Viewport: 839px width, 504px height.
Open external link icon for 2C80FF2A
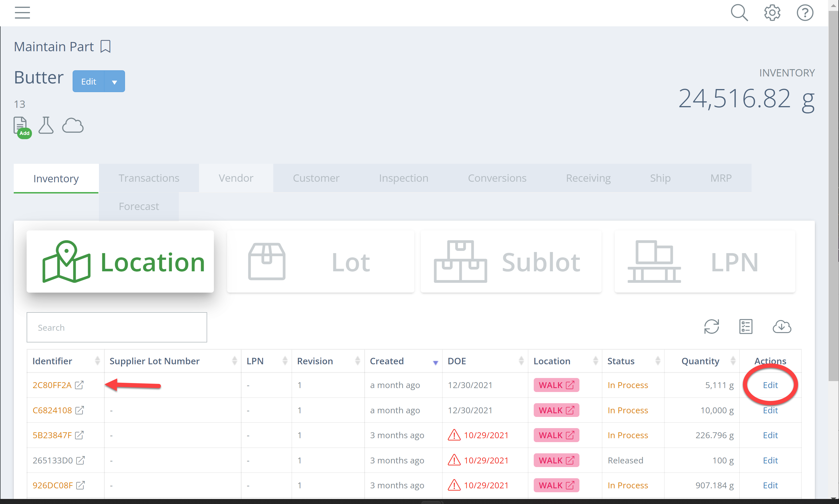tap(79, 385)
